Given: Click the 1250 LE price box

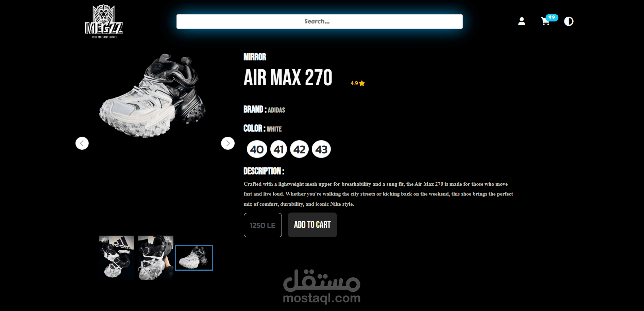Looking at the screenshot, I should click(263, 225).
